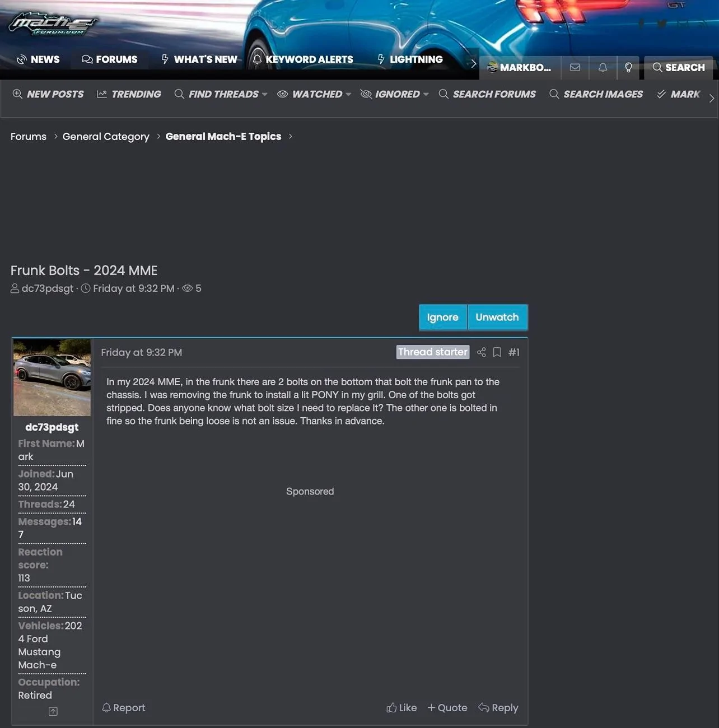The height and width of the screenshot is (728, 719).
Task: Toggle light/dark style bulb icon
Action: (x=628, y=67)
